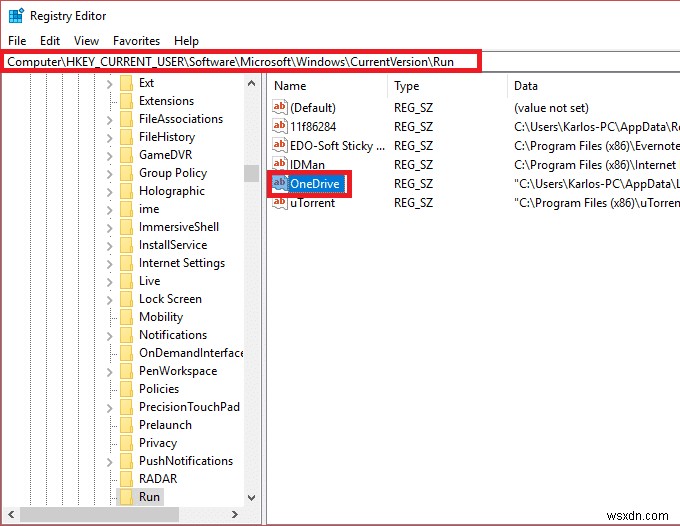680x526 pixels.
Task: Select the 11f86284 value's ab icon
Action: pyautogui.click(x=280, y=126)
